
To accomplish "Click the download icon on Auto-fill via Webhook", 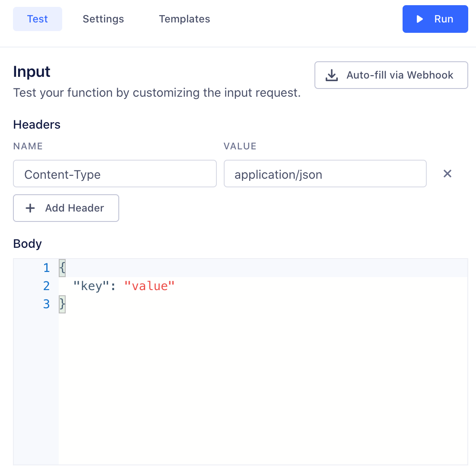I will (x=332, y=75).
